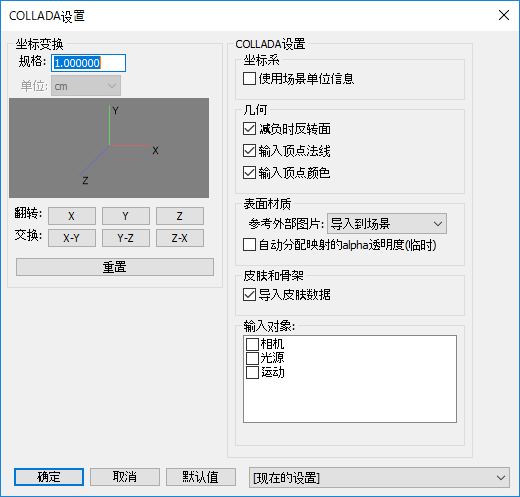Screen dimensions: 520x497
Task: Open 参考外部图片 dropdown 导入到场景
Action: pyautogui.click(x=387, y=224)
